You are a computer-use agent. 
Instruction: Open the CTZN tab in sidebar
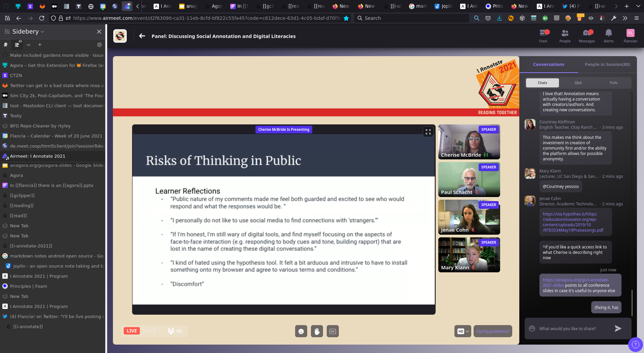click(x=53, y=75)
